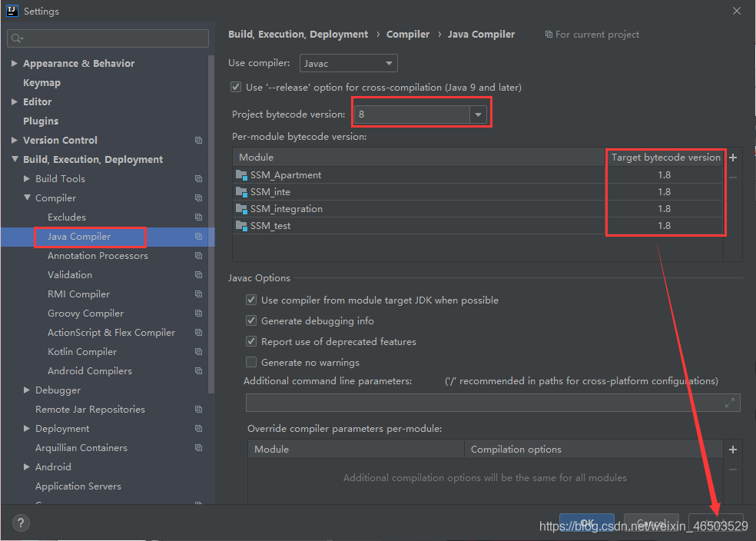Remove module with minus icon beside bytecode table
The width and height of the screenshot is (756, 541).
pos(733,178)
